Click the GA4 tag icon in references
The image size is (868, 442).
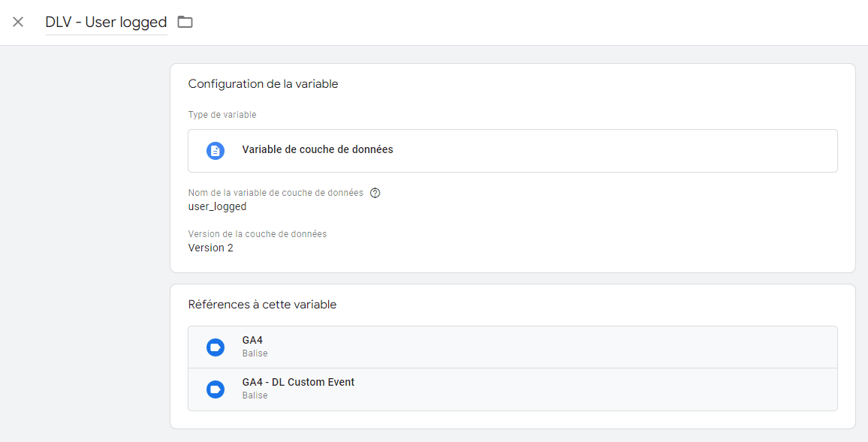pyautogui.click(x=215, y=347)
